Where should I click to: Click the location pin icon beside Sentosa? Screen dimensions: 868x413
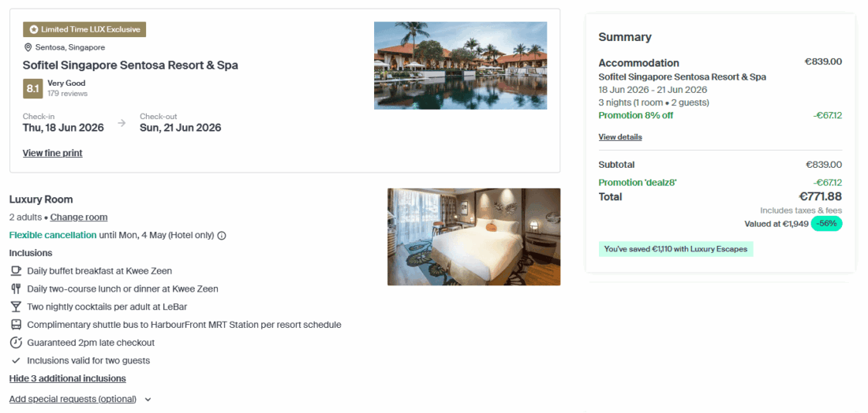28,47
